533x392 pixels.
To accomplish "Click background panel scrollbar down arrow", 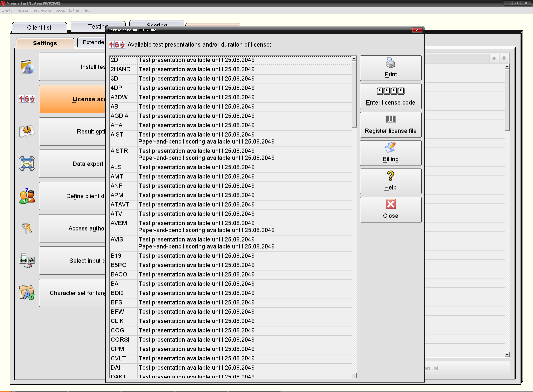I will [507, 355].
